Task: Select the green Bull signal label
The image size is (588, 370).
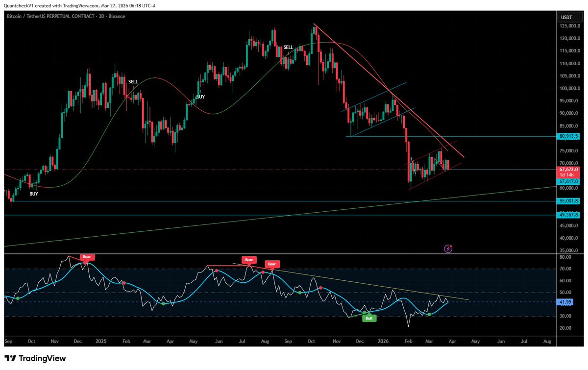Action: pos(368,319)
